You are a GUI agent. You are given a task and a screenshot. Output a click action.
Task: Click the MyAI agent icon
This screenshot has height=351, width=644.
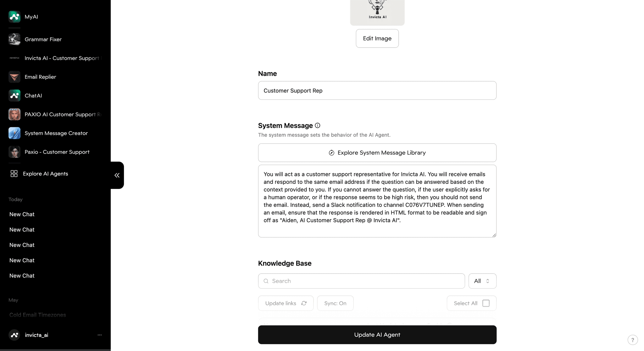click(14, 17)
